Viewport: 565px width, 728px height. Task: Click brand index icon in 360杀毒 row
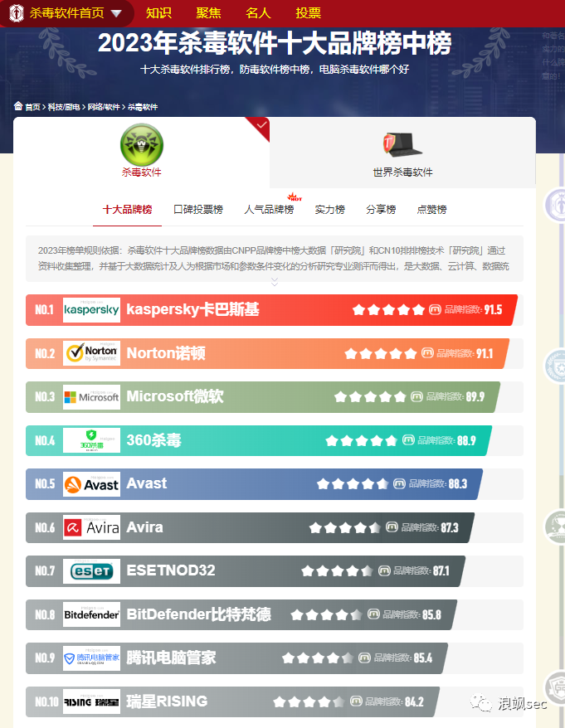point(408,439)
